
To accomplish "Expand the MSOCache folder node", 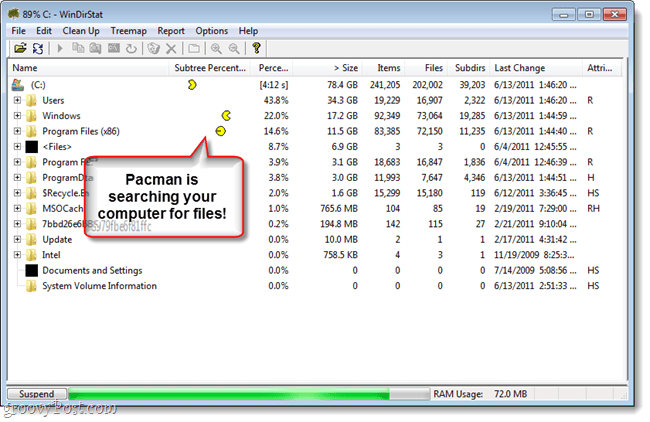I will pos(17,209).
